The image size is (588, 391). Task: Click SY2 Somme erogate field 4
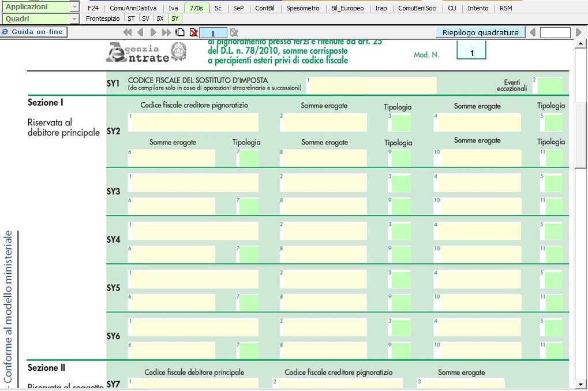click(x=479, y=122)
